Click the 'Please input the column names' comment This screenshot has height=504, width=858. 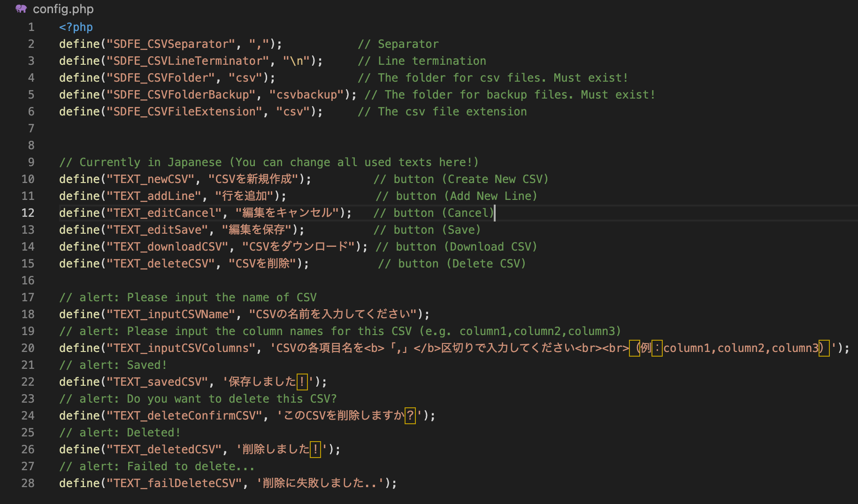point(340,331)
